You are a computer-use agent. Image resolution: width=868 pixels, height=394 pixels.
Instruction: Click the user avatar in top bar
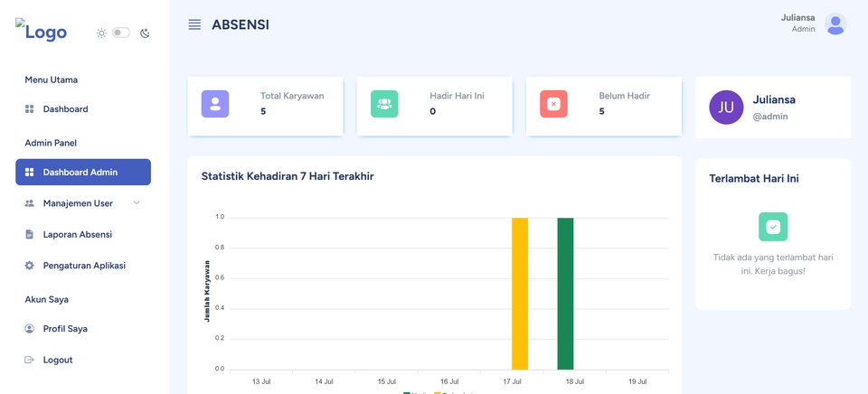(835, 23)
